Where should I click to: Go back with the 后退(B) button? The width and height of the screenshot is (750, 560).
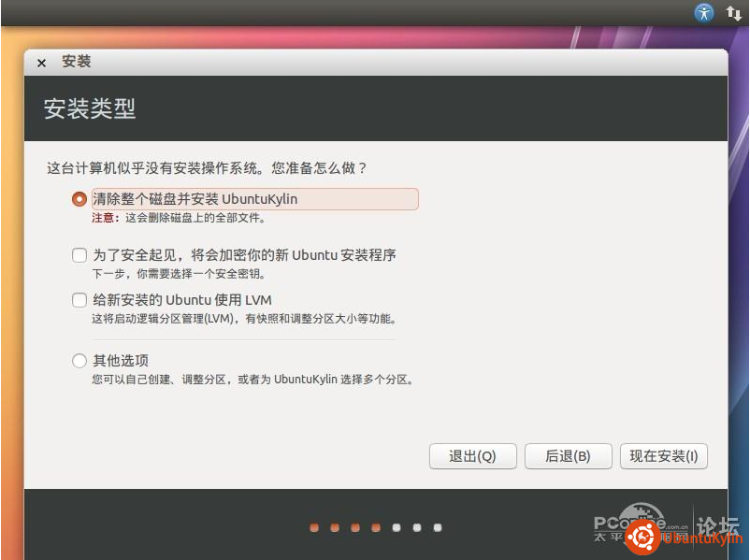coord(568,456)
